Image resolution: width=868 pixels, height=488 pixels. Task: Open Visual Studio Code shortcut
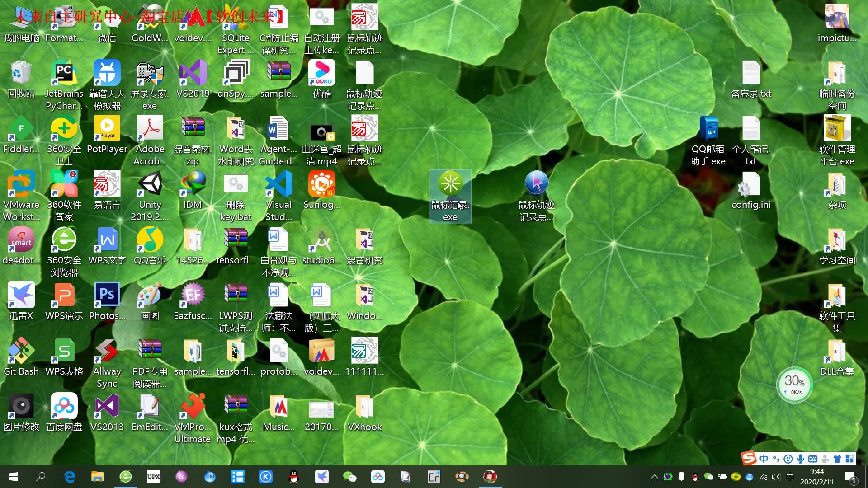tap(278, 196)
